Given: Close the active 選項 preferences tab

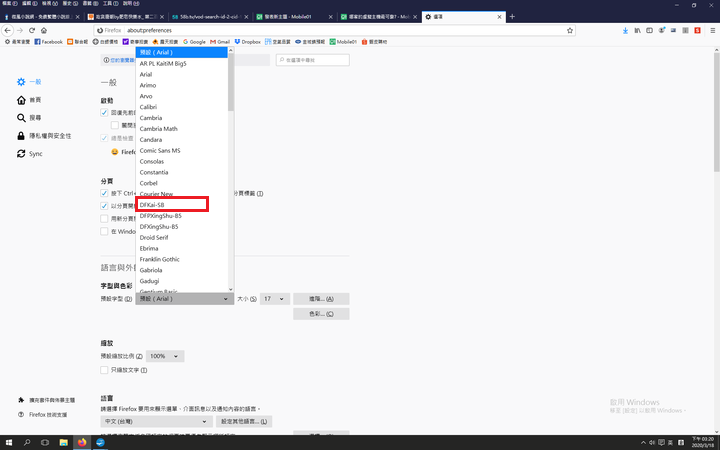Looking at the screenshot, I should [x=500, y=17].
